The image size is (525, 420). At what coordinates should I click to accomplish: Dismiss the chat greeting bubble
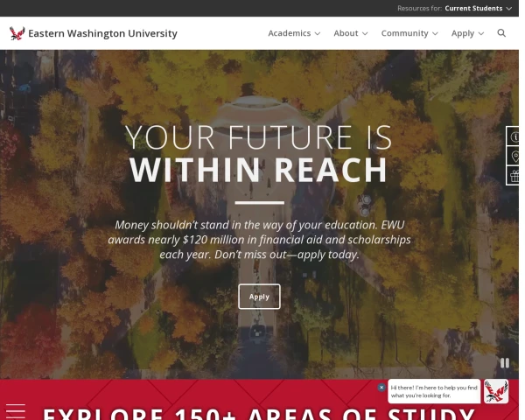[x=381, y=388]
